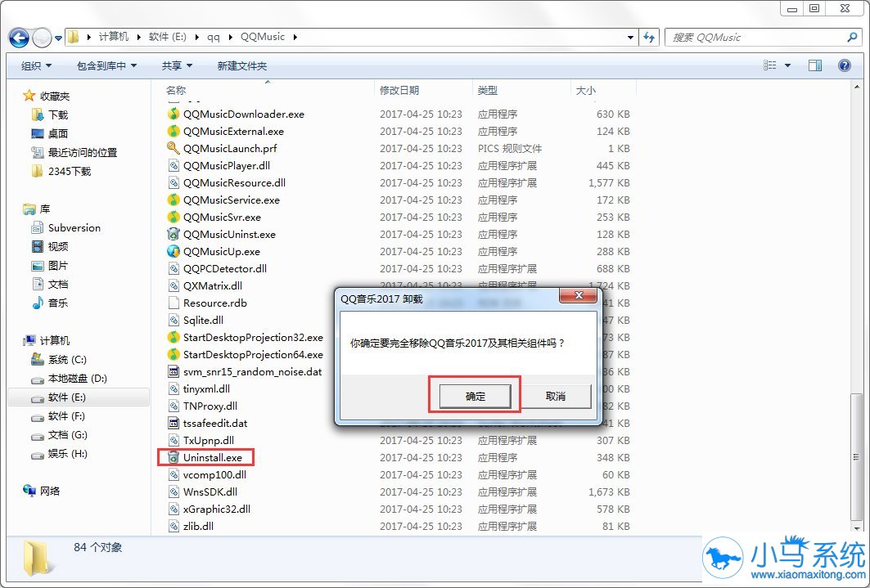The image size is (870, 588).
Task: Open 娱乐 (H:) drive
Action: pos(67,454)
